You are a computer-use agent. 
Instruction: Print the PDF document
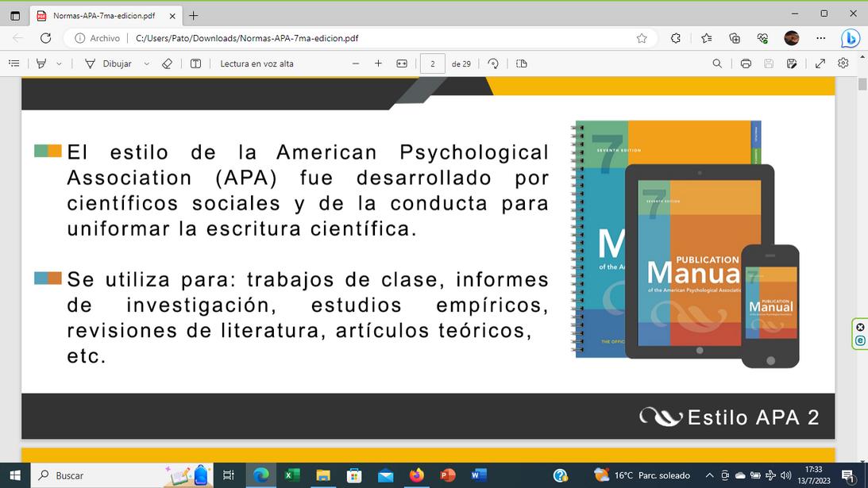tap(746, 63)
